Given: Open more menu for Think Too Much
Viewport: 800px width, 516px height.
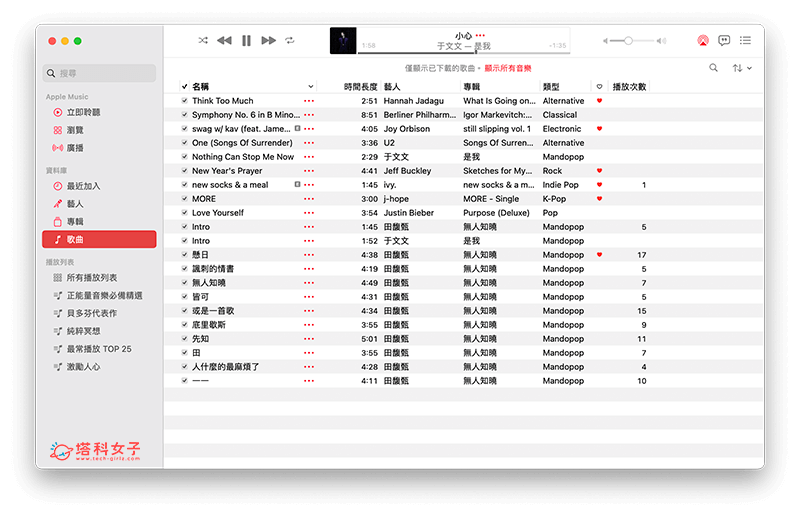Looking at the screenshot, I should [x=309, y=101].
